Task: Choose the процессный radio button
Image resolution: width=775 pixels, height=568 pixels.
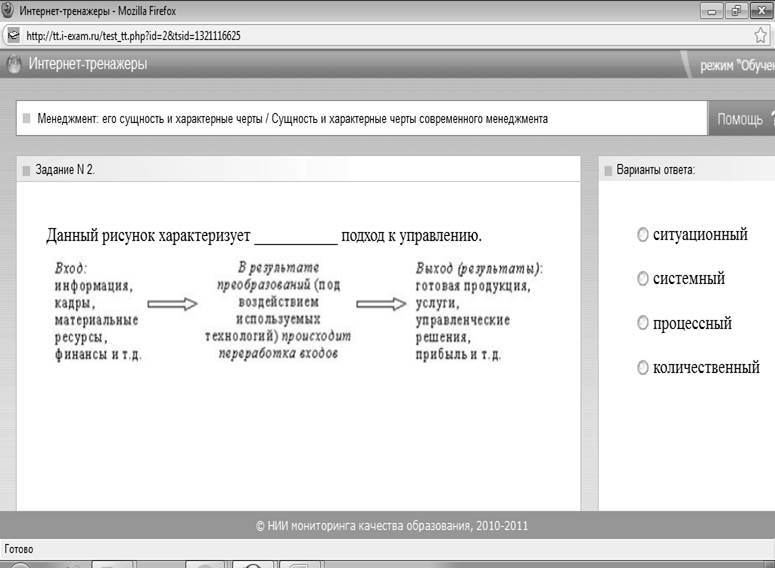Action: point(643,323)
